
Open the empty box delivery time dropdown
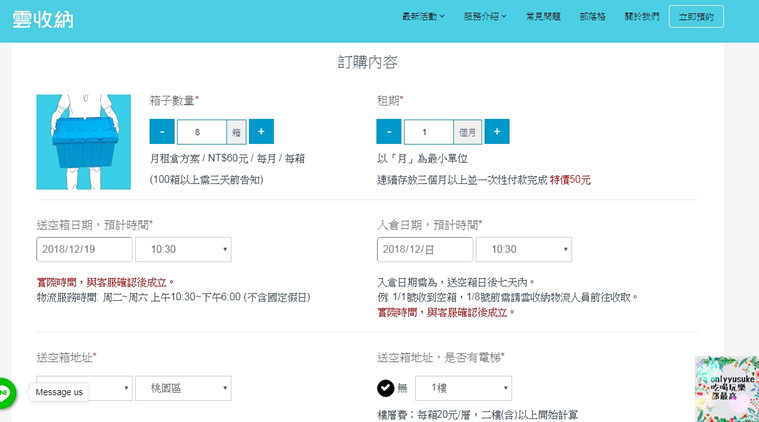(183, 249)
